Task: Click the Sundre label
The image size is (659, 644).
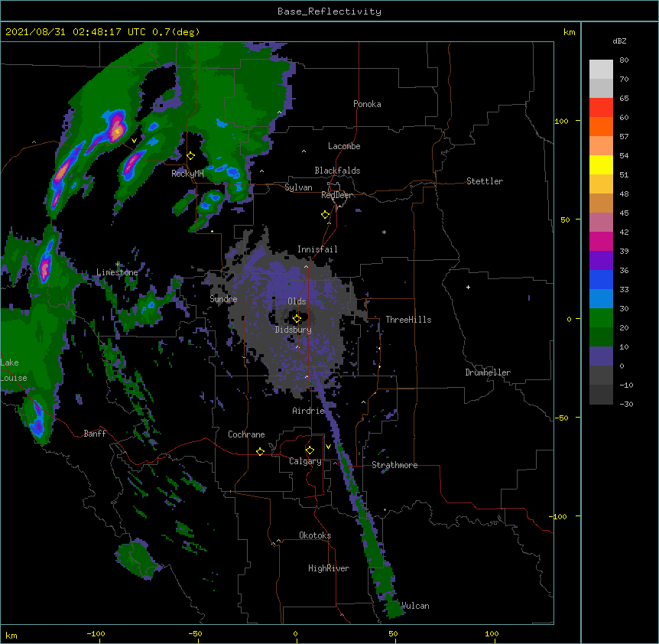Action: pos(223,299)
